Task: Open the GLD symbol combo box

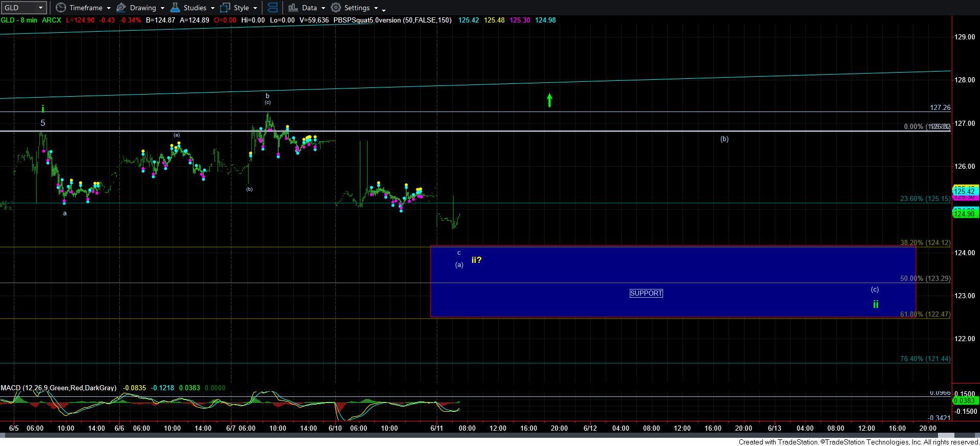Action: click(x=24, y=8)
